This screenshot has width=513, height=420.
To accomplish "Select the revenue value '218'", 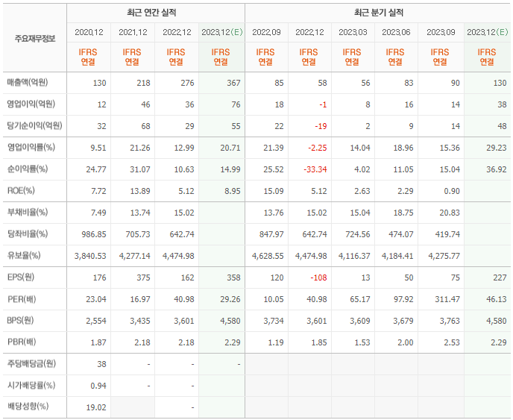I will click(x=144, y=83).
